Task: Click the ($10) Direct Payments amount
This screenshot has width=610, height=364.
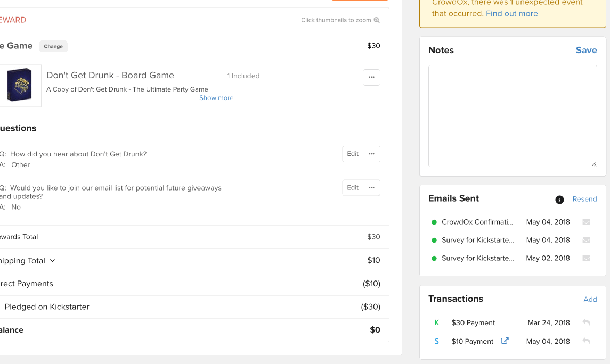Action: tap(371, 284)
